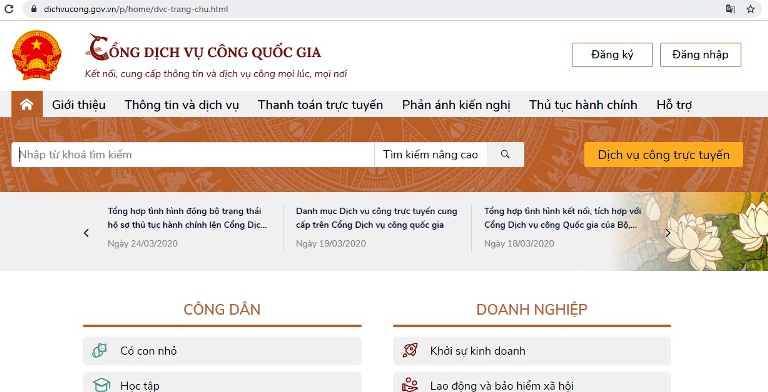Click the 'Đăng nhập' button

tap(700, 54)
